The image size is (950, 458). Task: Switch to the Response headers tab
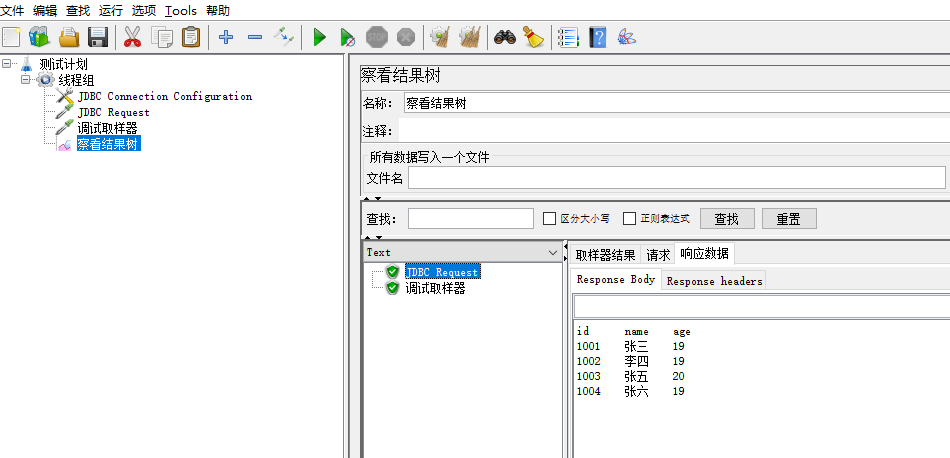point(714,281)
